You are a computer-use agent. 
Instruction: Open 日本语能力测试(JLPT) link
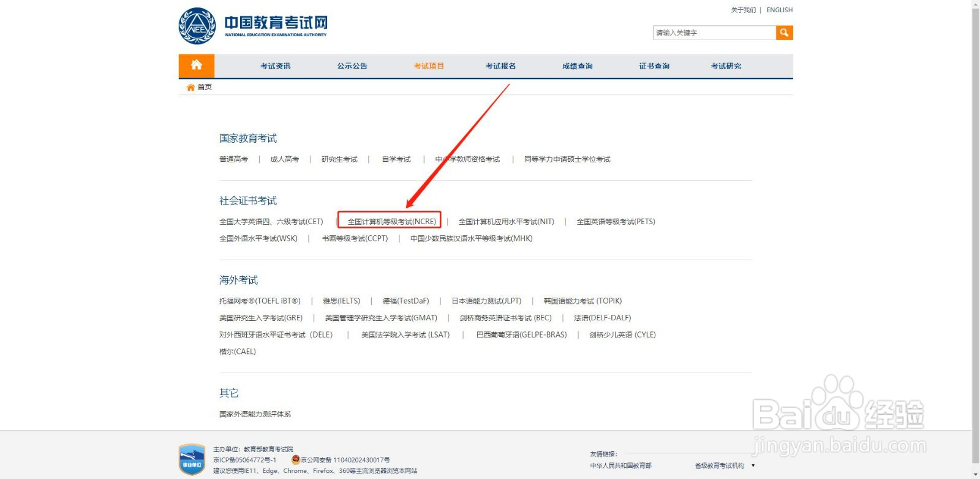[x=486, y=301]
